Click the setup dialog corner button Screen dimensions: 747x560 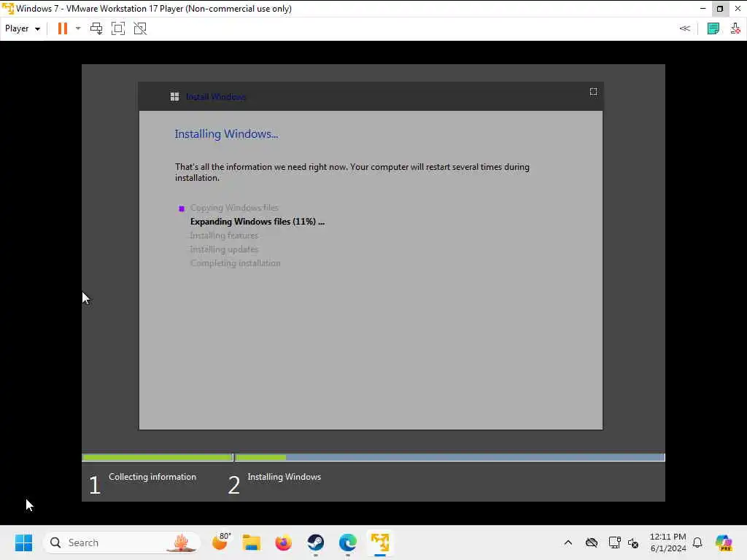click(x=593, y=91)
